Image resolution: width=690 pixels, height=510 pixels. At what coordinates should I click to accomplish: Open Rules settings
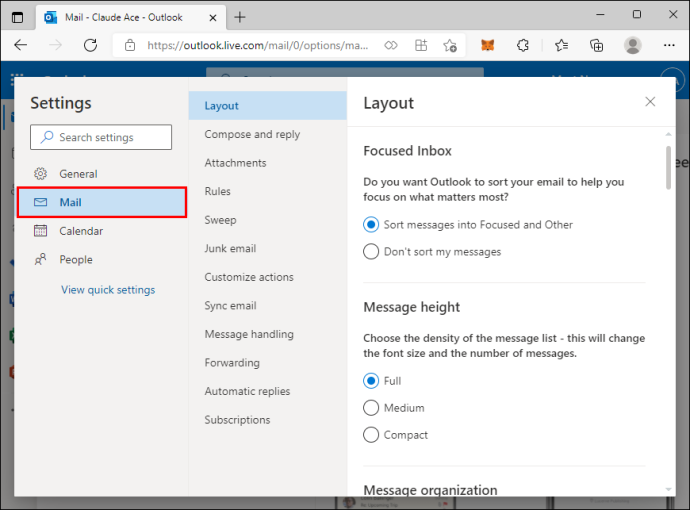point(268,191)
